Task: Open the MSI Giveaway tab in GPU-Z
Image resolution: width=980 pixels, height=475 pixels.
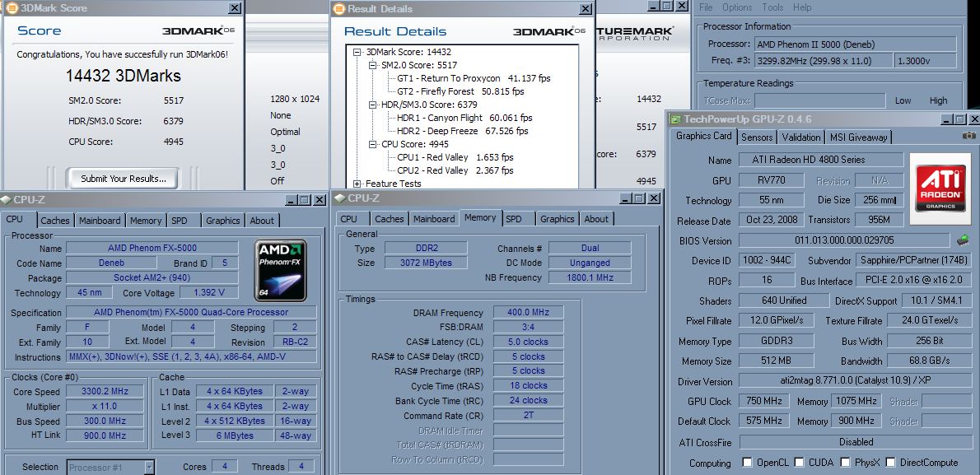Action: pos(858,137)
